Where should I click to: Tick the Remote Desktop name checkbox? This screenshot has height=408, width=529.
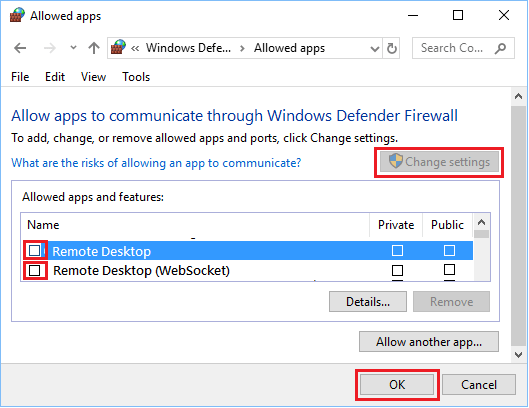pyautogui.click(x=34, y=250)
